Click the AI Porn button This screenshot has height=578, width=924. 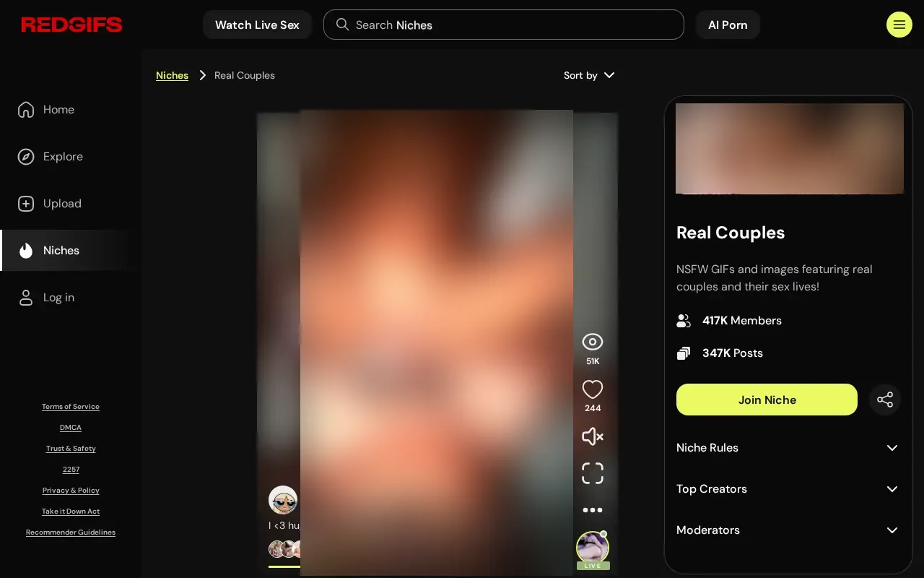pyautogui.click(x=728, y=25)
